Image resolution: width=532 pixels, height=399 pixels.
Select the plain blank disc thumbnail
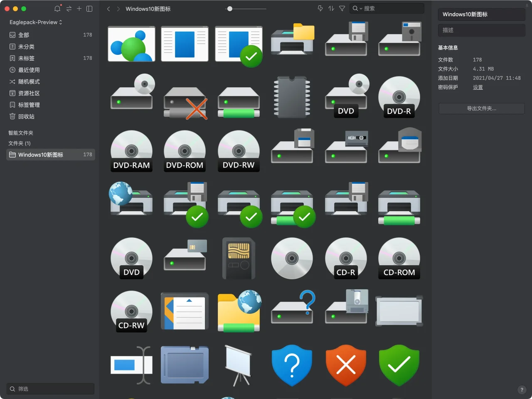(292, 258)
